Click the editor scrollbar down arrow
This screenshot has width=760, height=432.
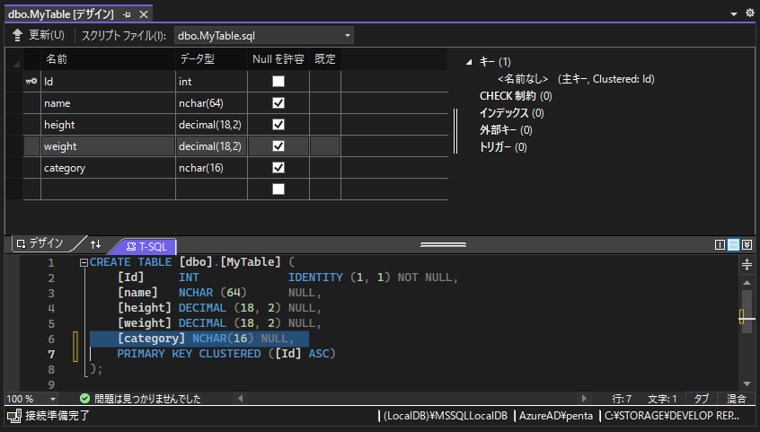747,384
